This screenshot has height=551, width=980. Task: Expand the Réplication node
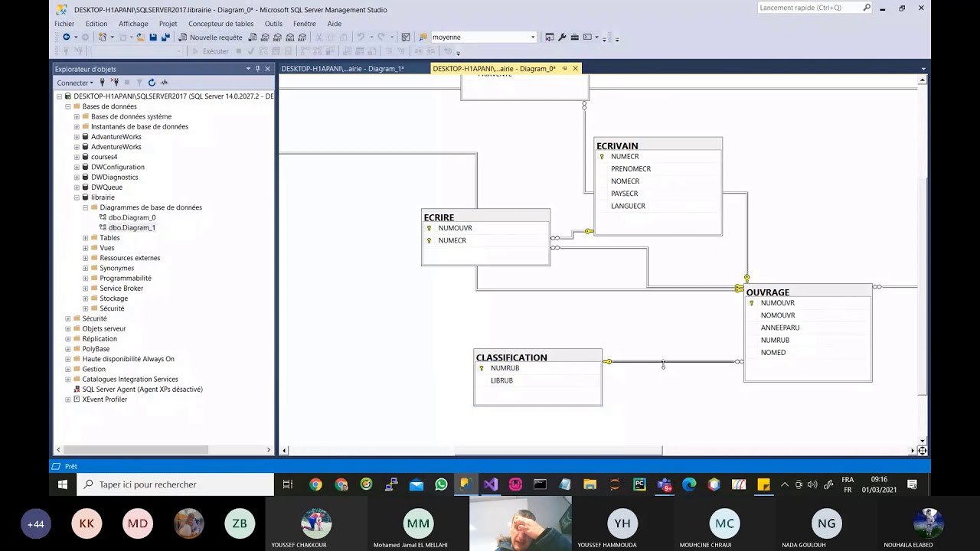[x=67, y=339]
